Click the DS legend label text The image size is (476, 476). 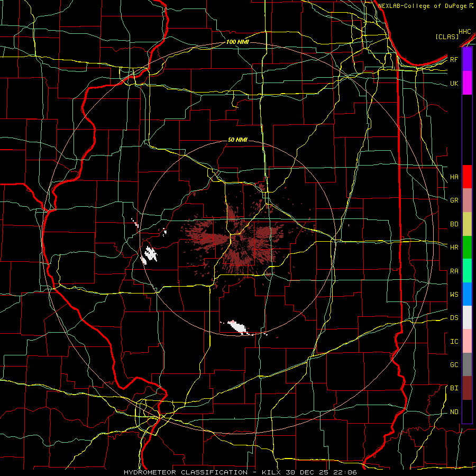coord(454,318)
